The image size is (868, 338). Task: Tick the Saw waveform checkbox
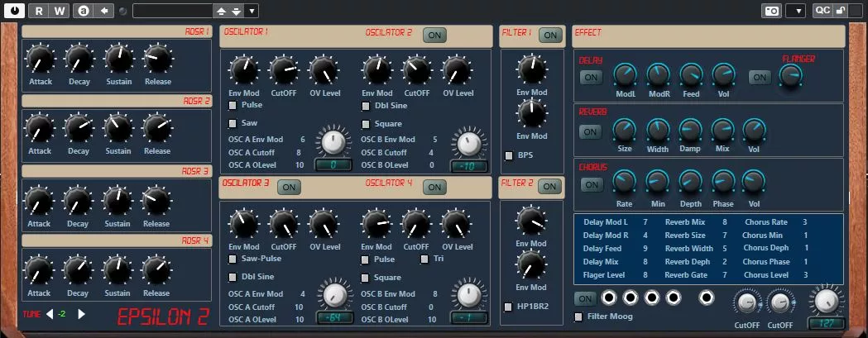(233, 123)
